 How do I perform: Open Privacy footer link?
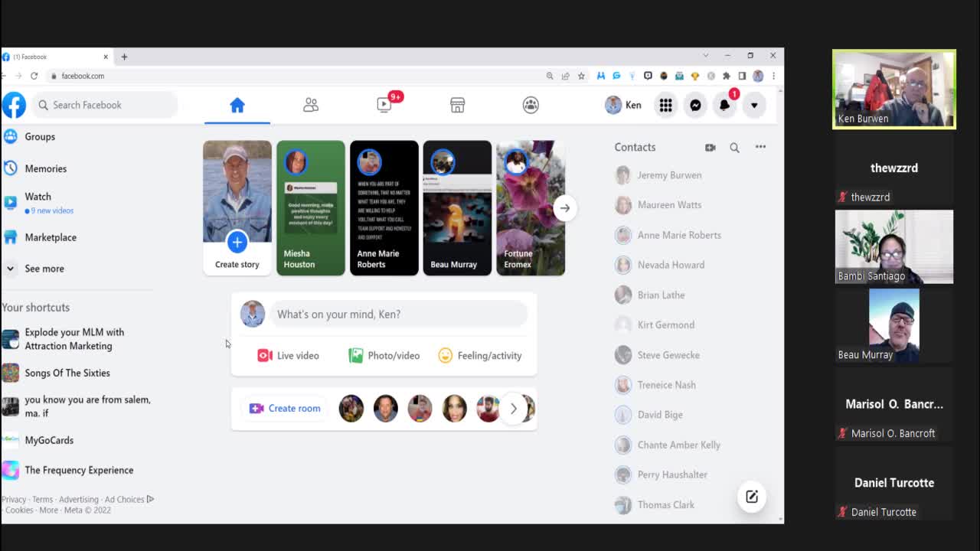(14, 500)
